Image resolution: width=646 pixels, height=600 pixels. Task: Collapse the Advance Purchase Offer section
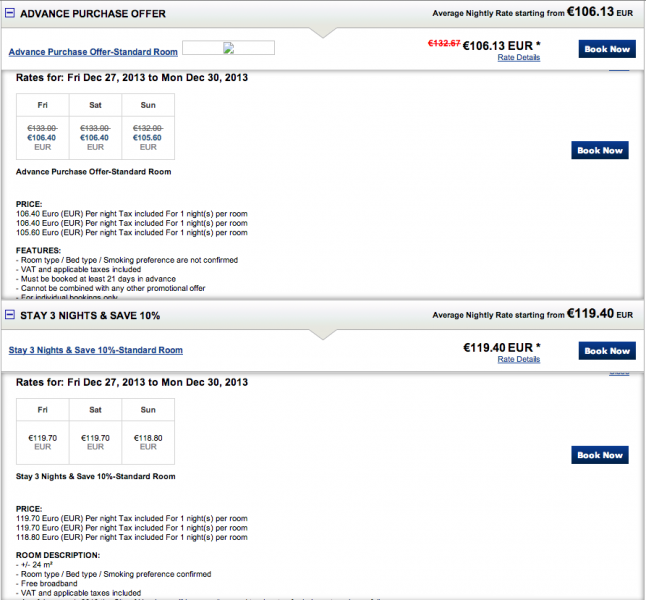pyautogui.click(x=10, y=14)
